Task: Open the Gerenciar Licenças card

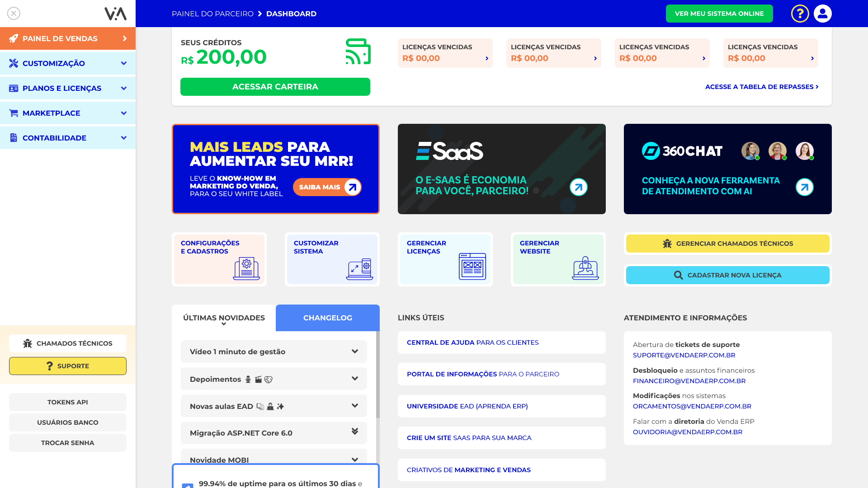Action: tap(445, 259)
